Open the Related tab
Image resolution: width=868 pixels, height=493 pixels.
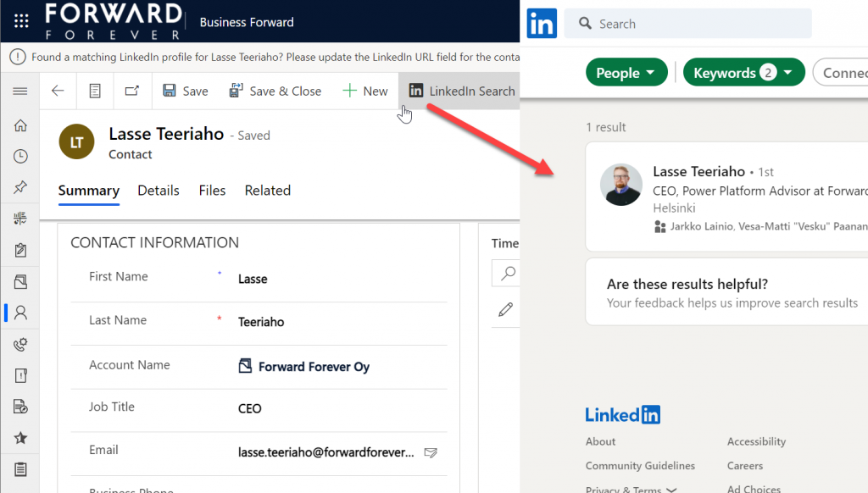[x=267, y=191]
